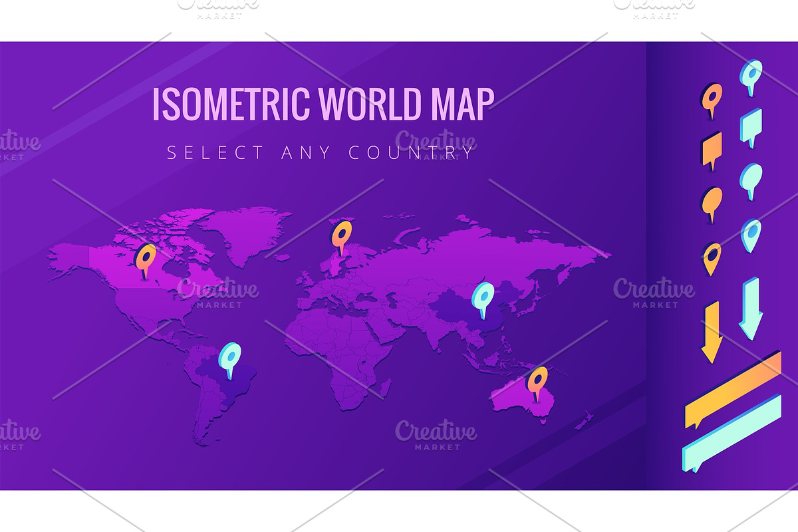The image size is (798, 532).
Task: Choose the orange square speech bubble
Action: 712,152
